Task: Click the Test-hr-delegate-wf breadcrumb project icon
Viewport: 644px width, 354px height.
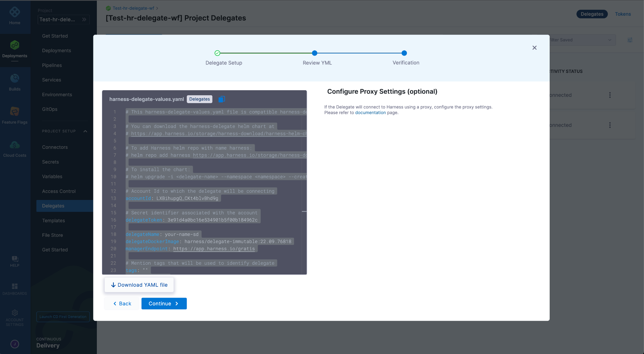Action: [x=108, y=8]
